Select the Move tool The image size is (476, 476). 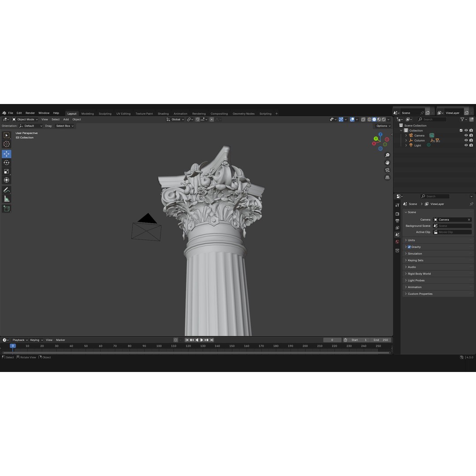tap(7, 154)
